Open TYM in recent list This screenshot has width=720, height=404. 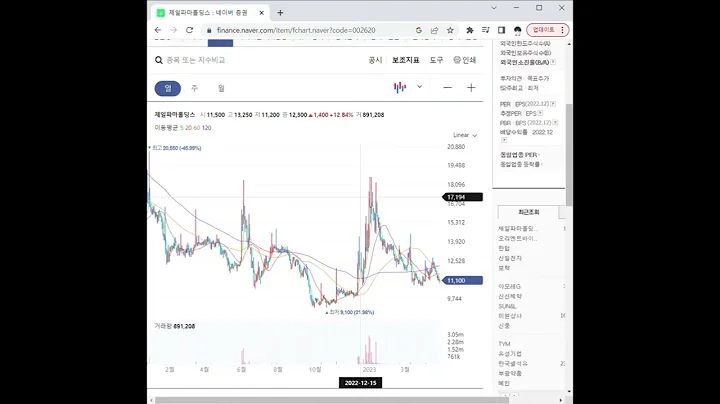click(504, 344)
